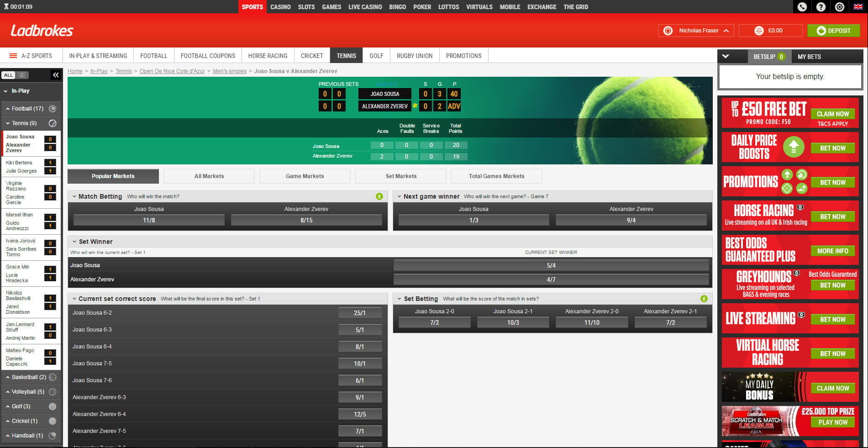868x448 pixels.
Task: Expand Golf (3) in sidebar
Action: (8, 406)
